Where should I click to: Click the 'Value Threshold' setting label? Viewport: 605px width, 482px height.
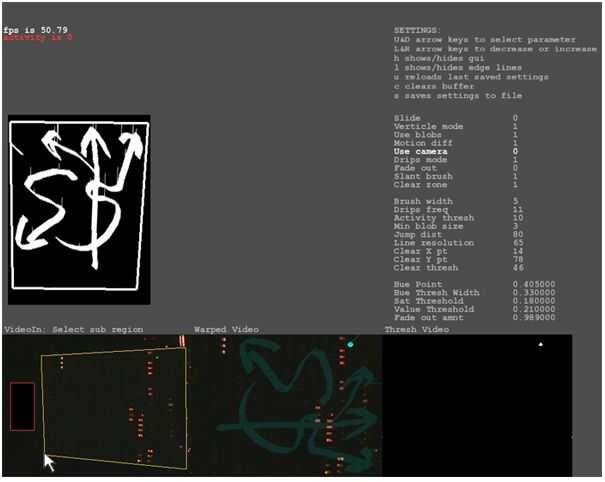click(434, 309)
